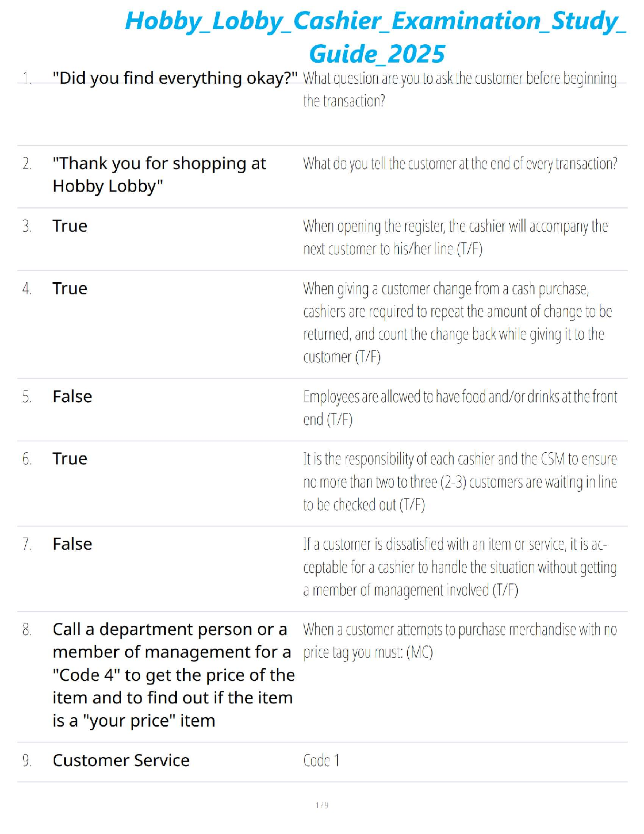Click the 1 / 9 page indicator

(322, 805)
